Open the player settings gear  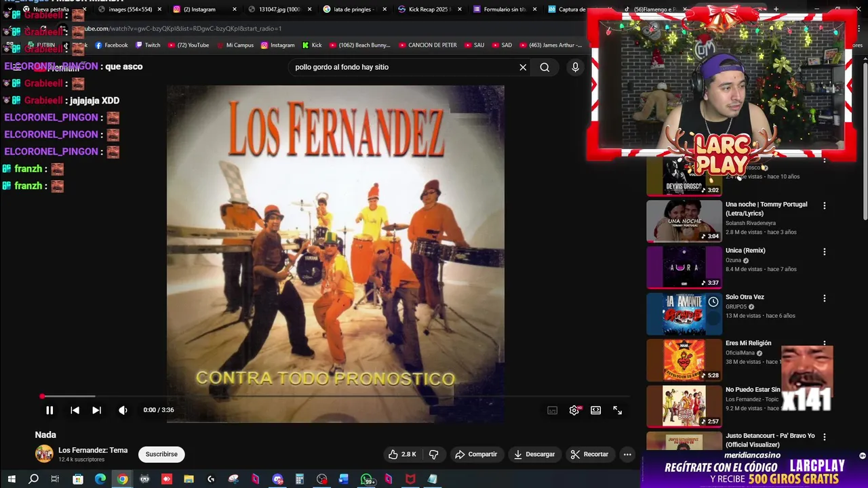[x=574, y=410]
